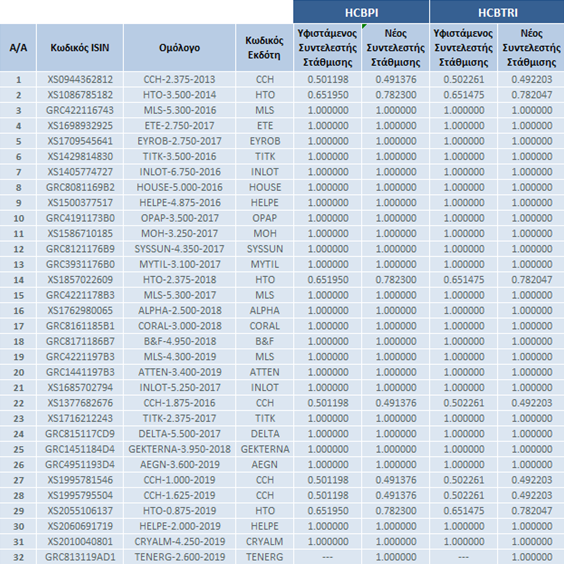The height and width of the screenshot is (564, 564).
Task: Select ISIN cell XS1586710185
Action: (x=80, y=233)
